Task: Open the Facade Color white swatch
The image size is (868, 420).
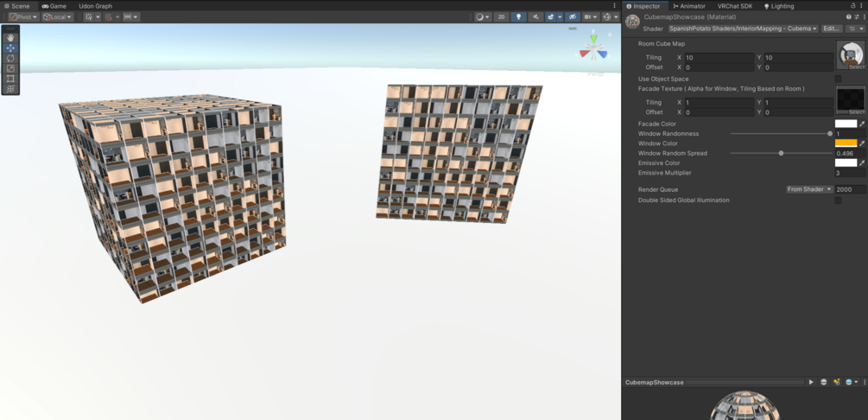Action: tap(846, 124)
